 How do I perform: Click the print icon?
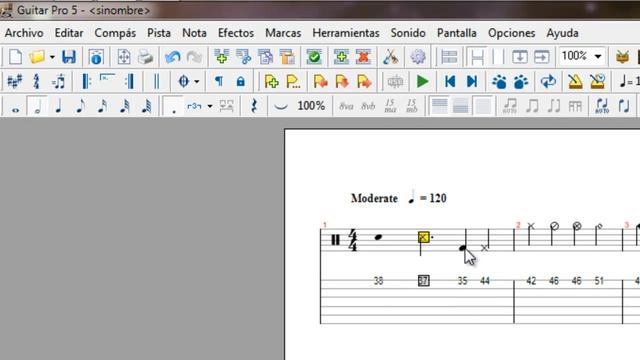point(145,57)
